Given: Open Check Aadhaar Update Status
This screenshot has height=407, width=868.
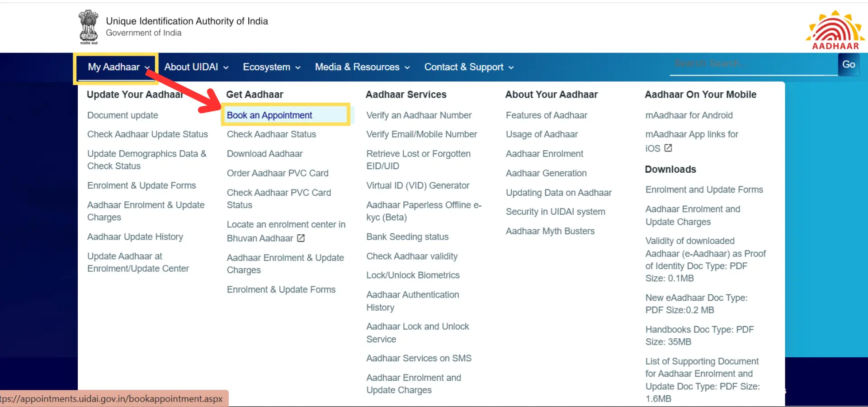Looking at the screenshot, I should (x=147, y=134).
